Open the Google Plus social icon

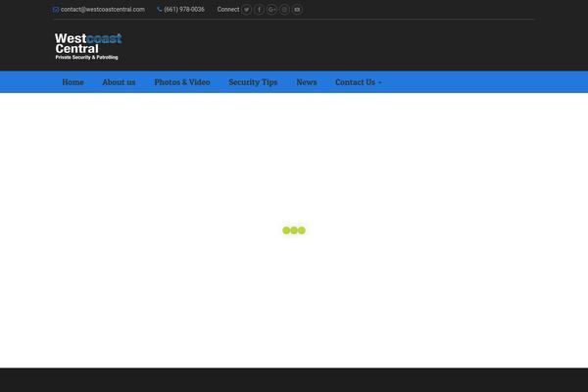[271, 10]
